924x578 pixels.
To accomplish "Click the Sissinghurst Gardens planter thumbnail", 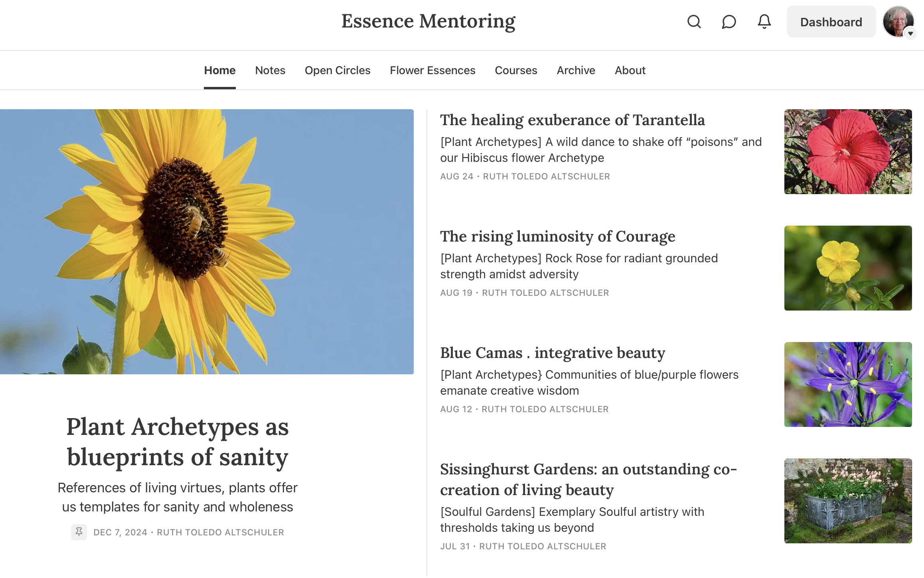I will tap(848, 501).
